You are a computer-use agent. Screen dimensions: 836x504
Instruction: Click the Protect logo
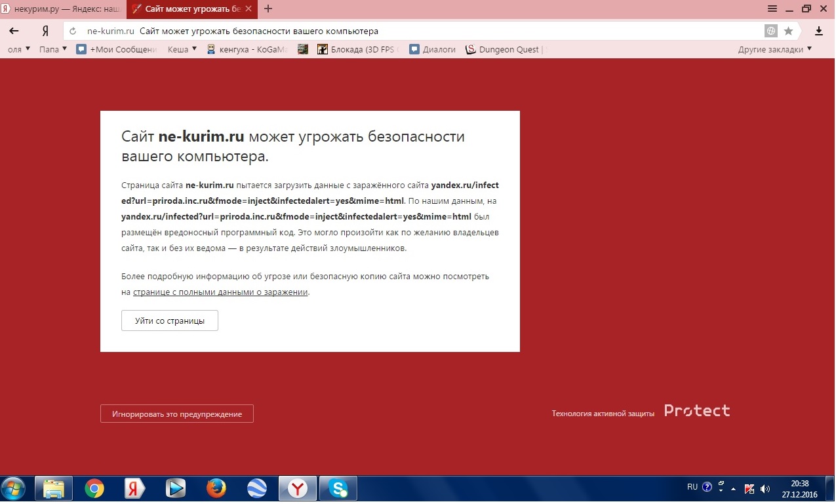point(697,411)
